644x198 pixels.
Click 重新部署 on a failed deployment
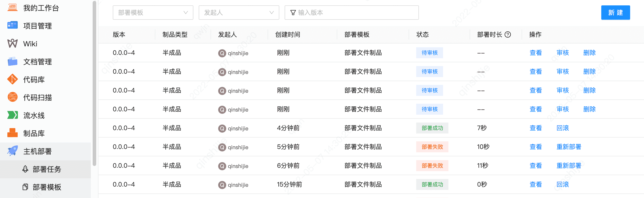coord(569,147)
